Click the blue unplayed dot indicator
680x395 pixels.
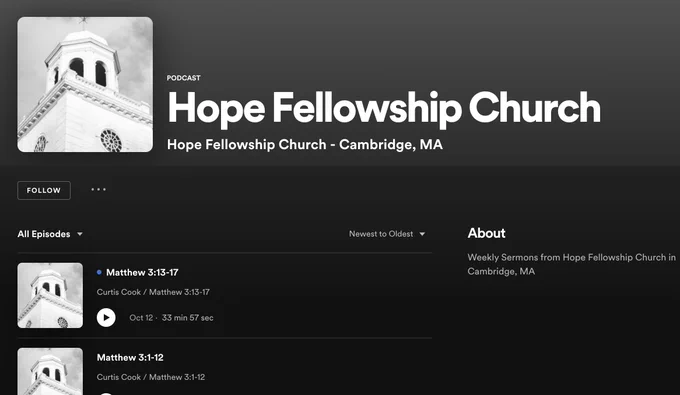click(99, 272)
